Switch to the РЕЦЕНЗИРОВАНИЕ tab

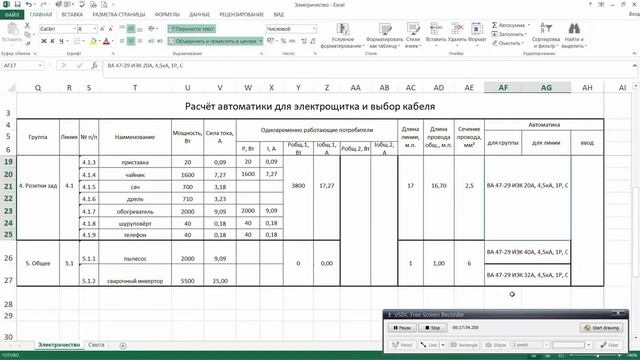click(242, 15)
